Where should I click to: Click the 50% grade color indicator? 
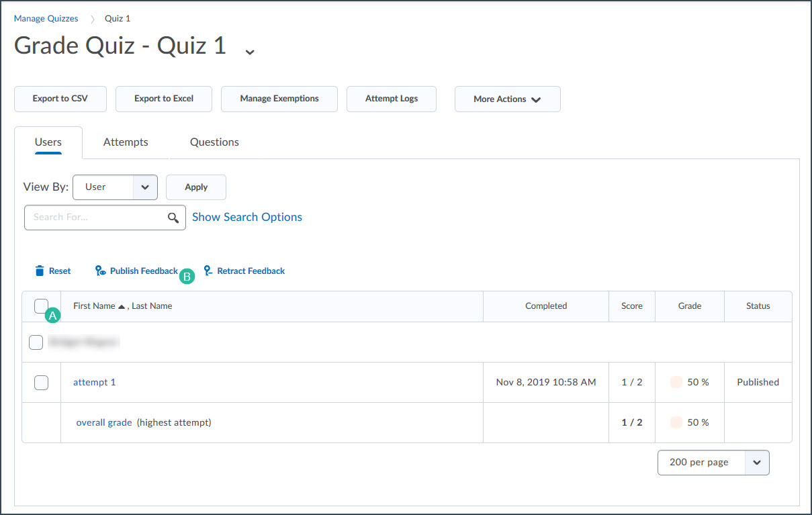pos(676,381)
